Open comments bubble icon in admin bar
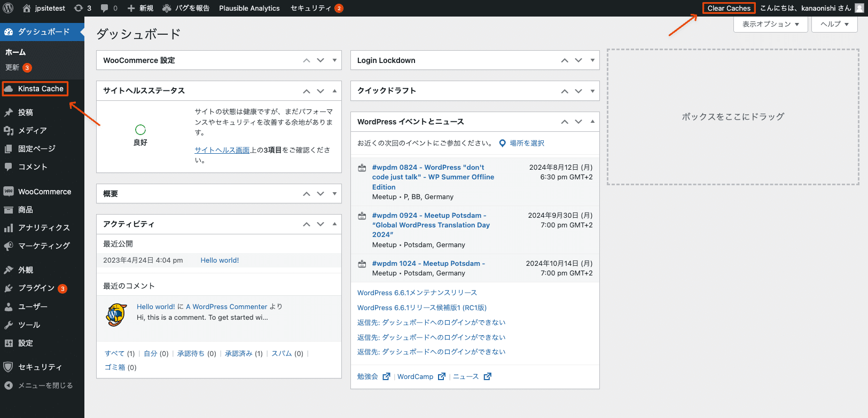 click(x=105, y=8)
